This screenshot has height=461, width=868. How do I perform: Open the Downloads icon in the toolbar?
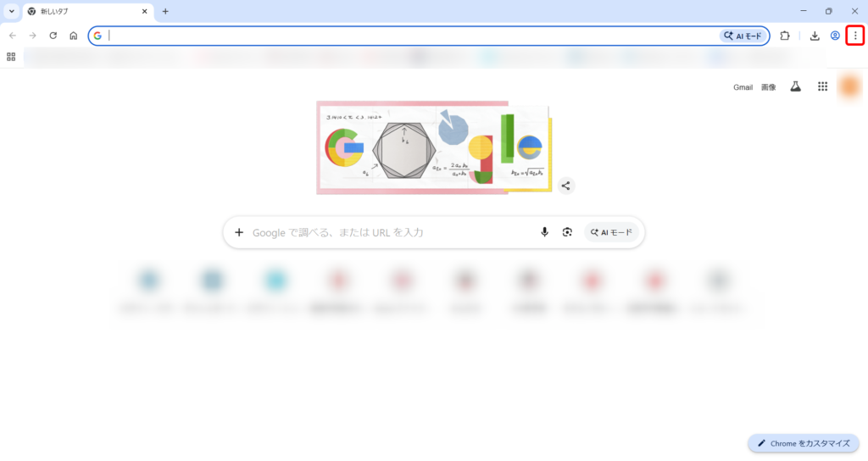(815, 36)
